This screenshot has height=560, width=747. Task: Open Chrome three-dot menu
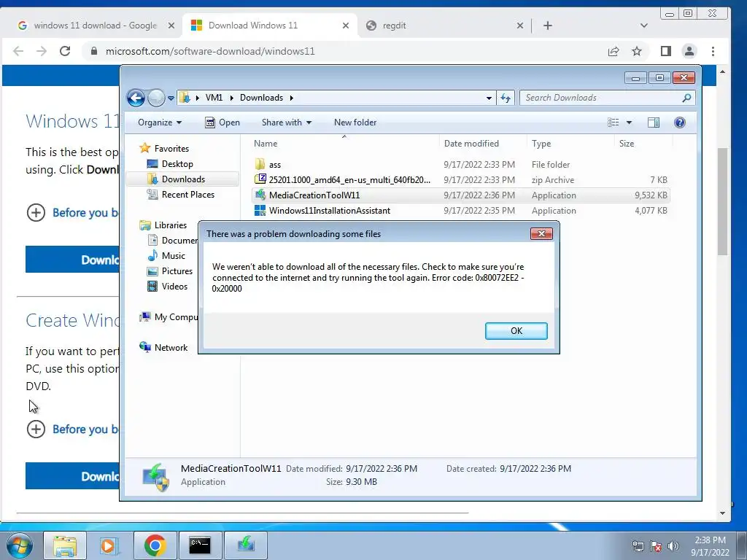(x=713, y=51)
